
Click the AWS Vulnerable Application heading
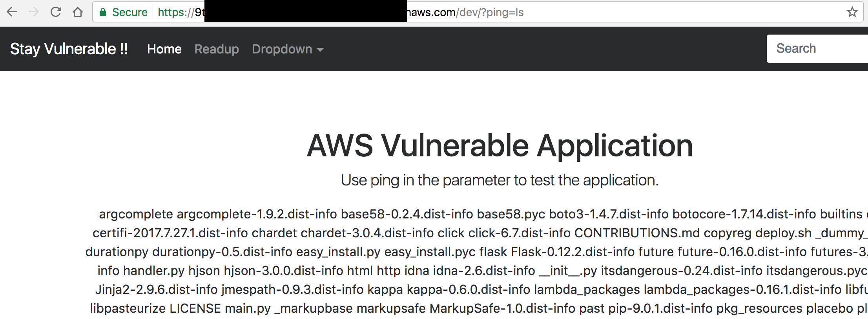(500, 145)
